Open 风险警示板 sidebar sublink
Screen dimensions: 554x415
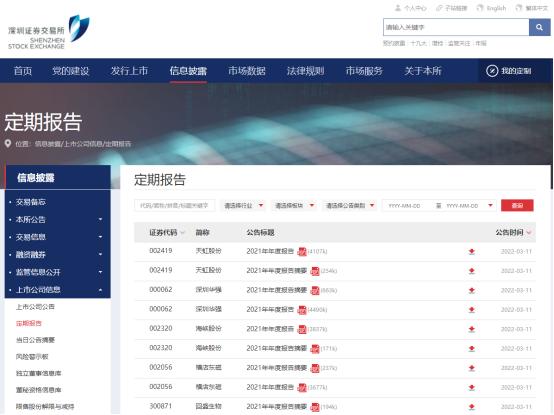point(32,356)
